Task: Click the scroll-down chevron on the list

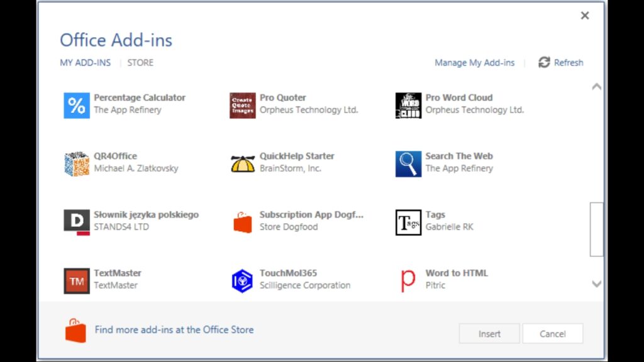Action: point(596,283)
